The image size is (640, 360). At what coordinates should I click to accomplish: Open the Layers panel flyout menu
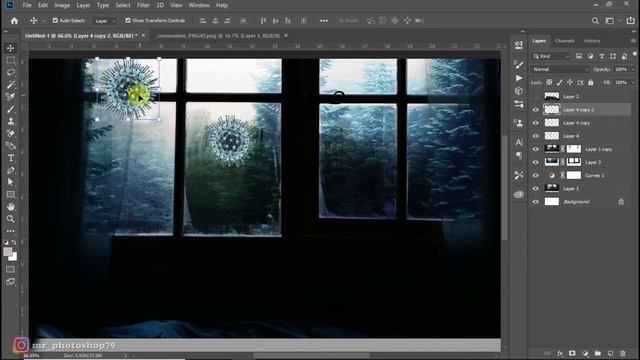[x=633, y=41]
